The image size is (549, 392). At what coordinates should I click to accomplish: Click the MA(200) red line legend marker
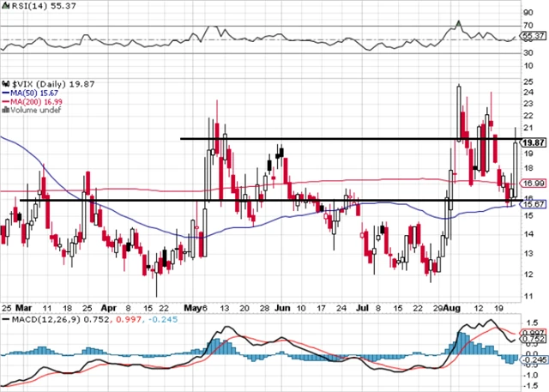click(4, 100)
